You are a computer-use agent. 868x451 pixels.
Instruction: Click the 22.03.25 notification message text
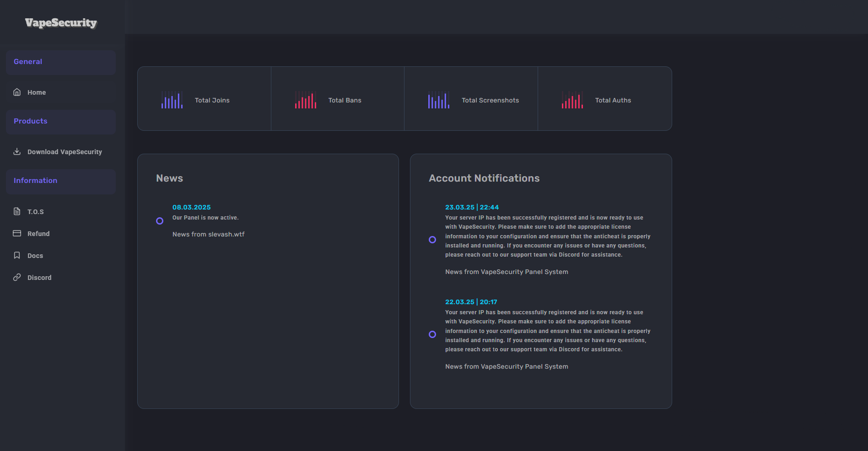tap(548, 331)
